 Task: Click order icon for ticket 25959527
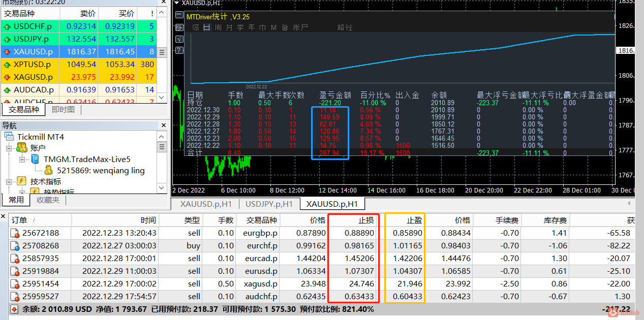tap(15, 297)
